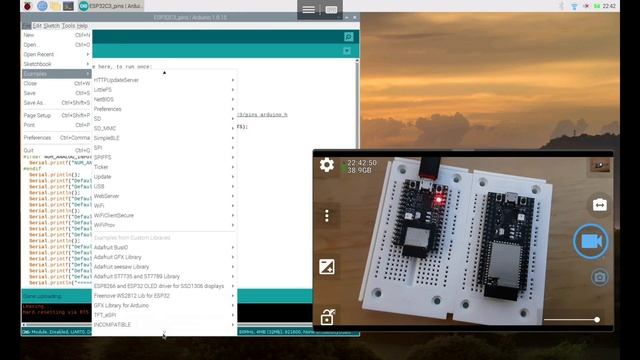
Task: Choose Close from the File menu
Action: (x=57, y=83)
